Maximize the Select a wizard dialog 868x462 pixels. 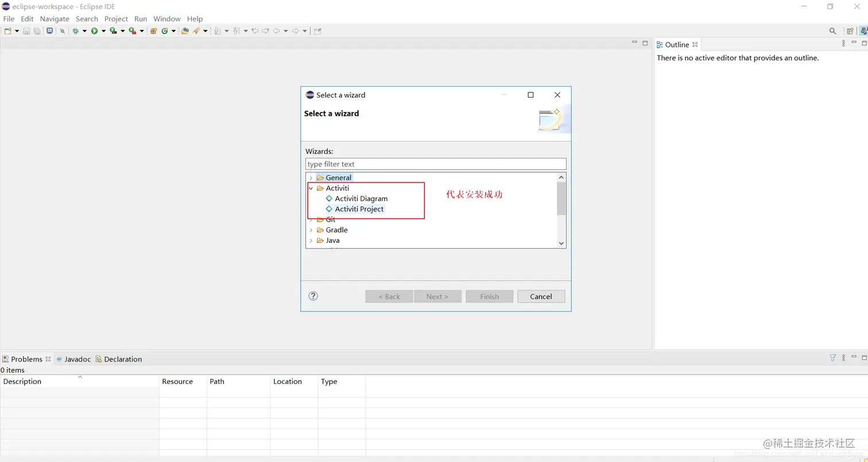[530, 95]
